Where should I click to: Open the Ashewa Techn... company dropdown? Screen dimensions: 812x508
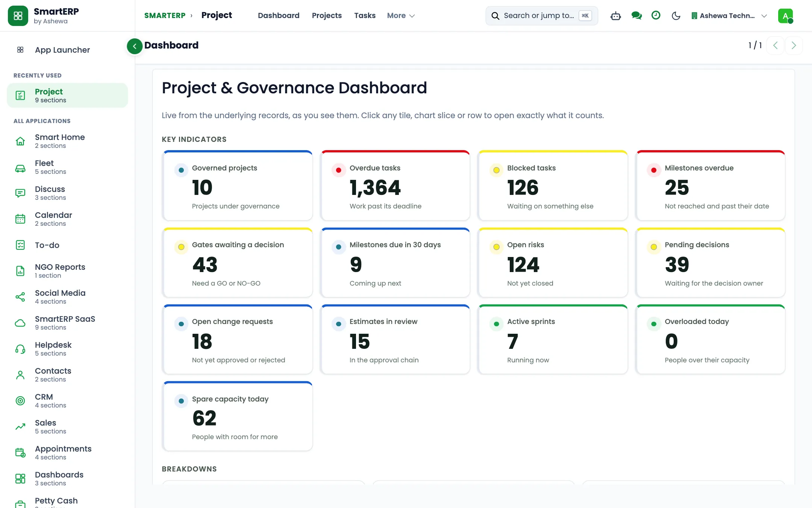pos(729,16)
